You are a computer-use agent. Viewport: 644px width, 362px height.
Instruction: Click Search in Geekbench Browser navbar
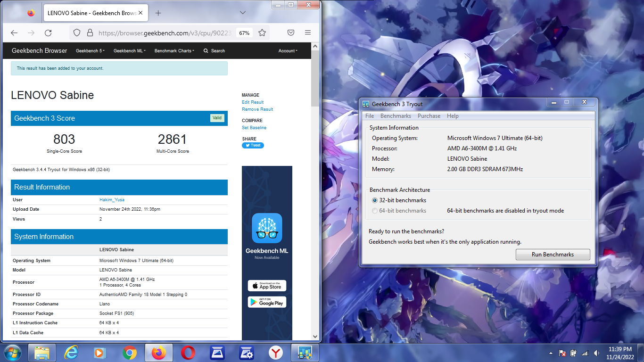click(x=214, y=51)
